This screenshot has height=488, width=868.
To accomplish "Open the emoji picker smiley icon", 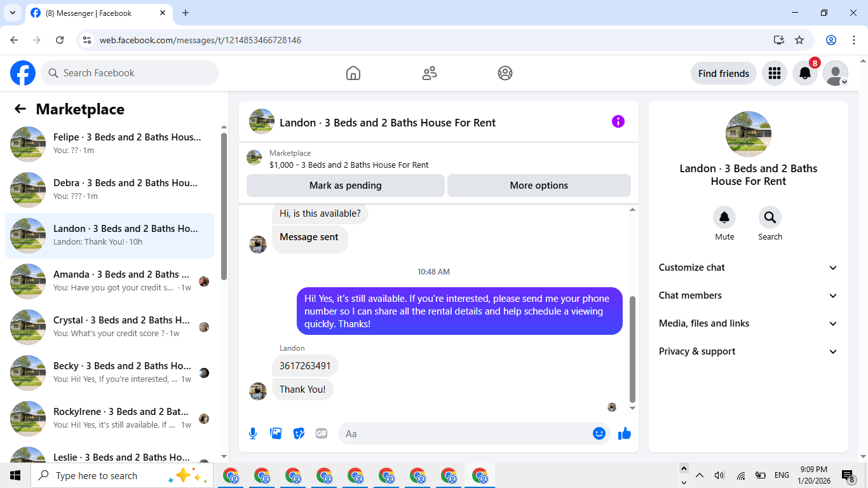I will pyautogui.click(x=599, y=433).
